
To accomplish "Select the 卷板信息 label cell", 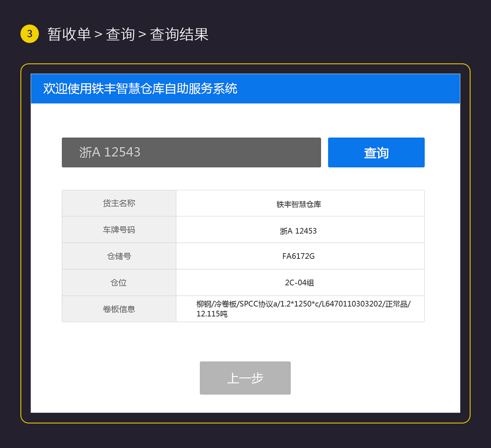I will 119,309.
